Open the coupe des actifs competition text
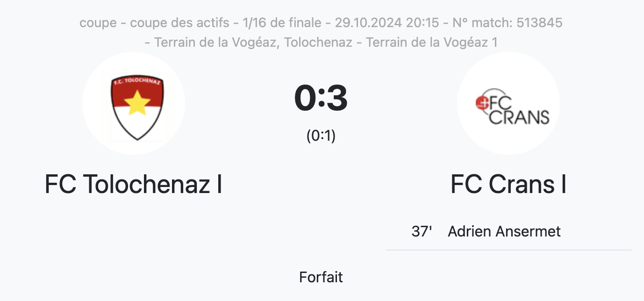The width and height of the screenshot is (644, 301). (x=180, y=22)
